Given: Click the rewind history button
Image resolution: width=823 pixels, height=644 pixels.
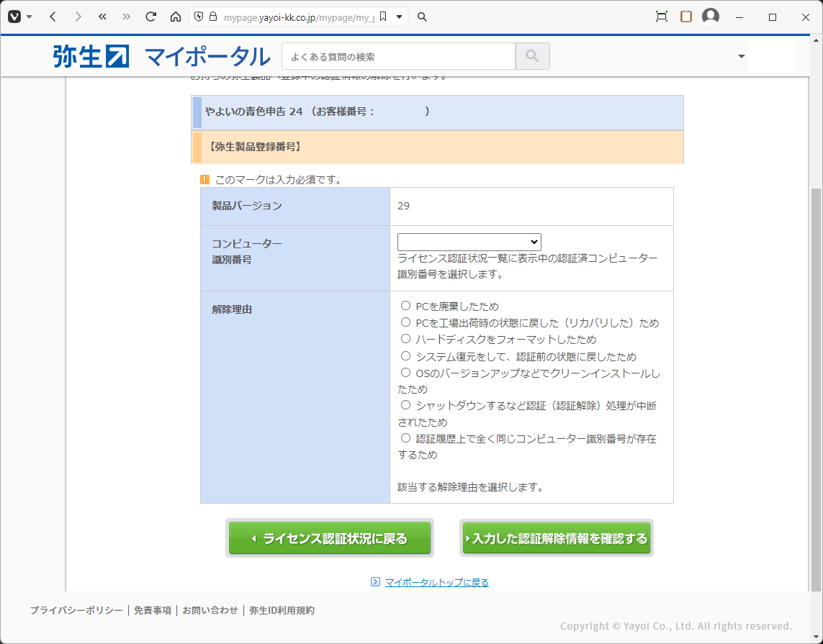Looking at the screenshot, I should tap(102, 17).
